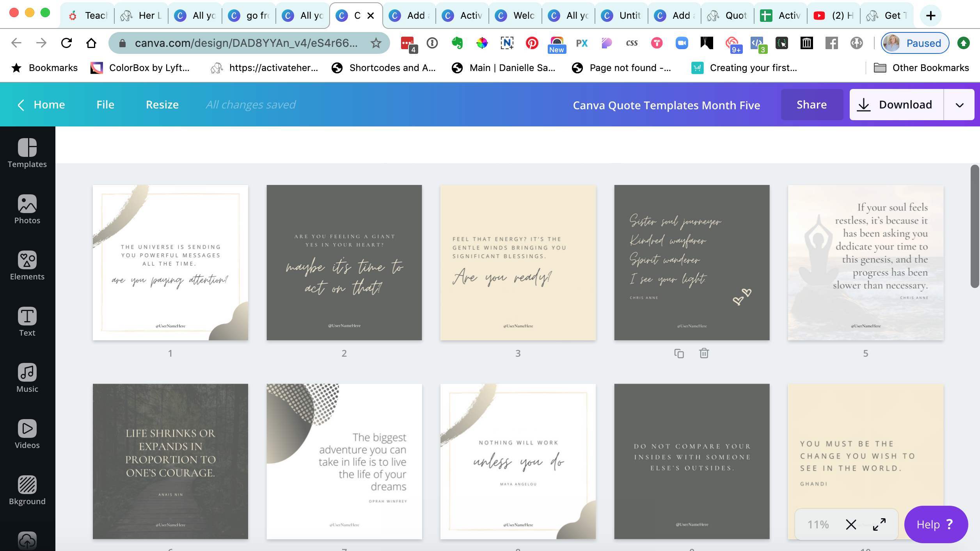
Task: Open the Facebook extension icon
Action: (x=831, y=43)
